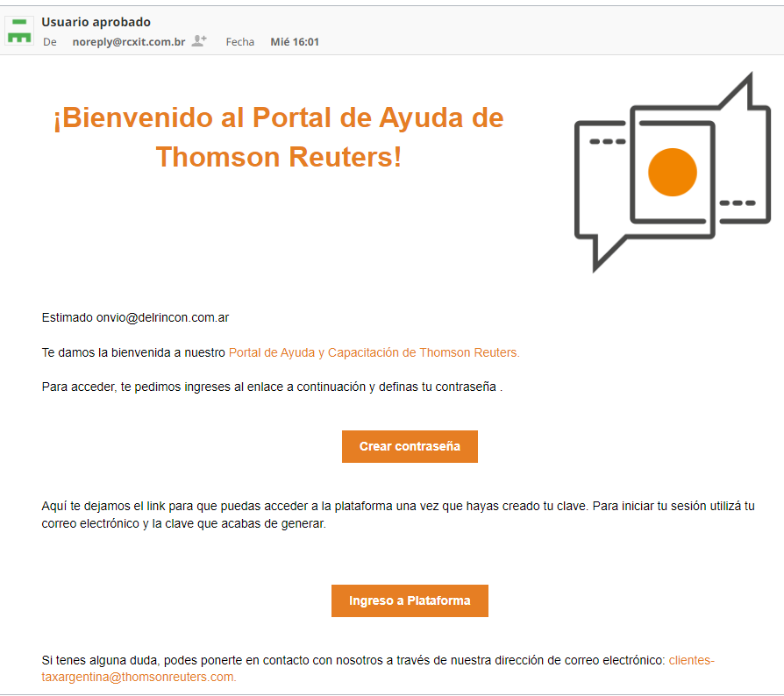
Task: Click the subject Usuario aprobado
Action: coord(96,22)
